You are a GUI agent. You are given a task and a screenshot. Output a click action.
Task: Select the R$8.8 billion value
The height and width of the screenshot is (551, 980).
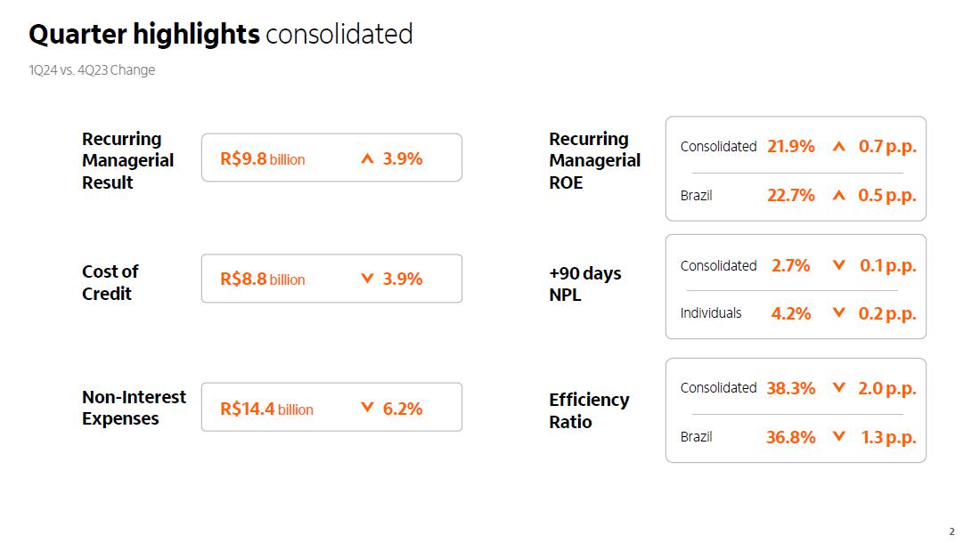[262, 280]
